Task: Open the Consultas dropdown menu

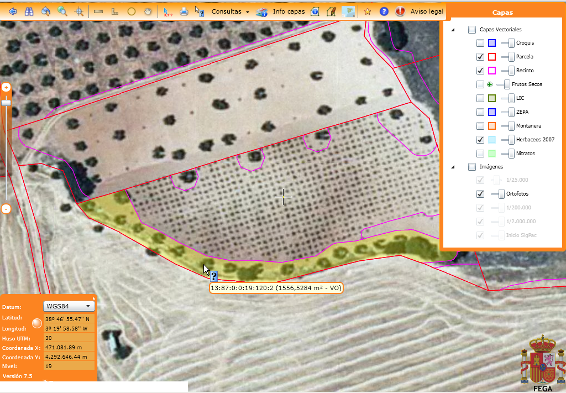Action: coord(230,12)
